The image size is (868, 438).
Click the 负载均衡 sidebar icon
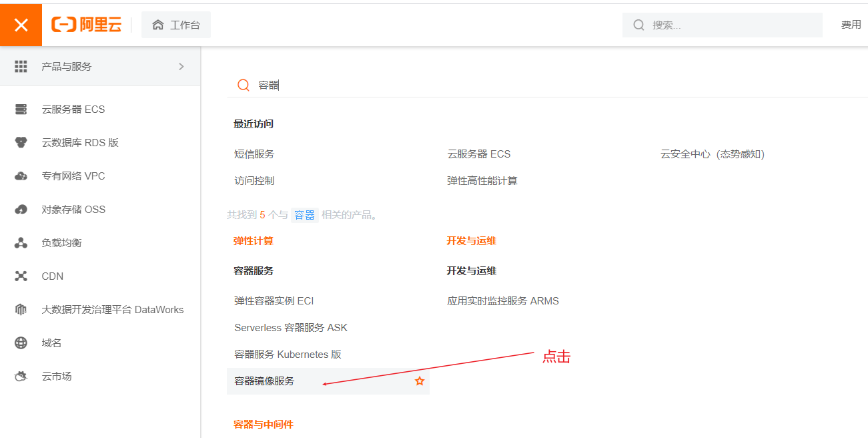(x=21, y=242)
